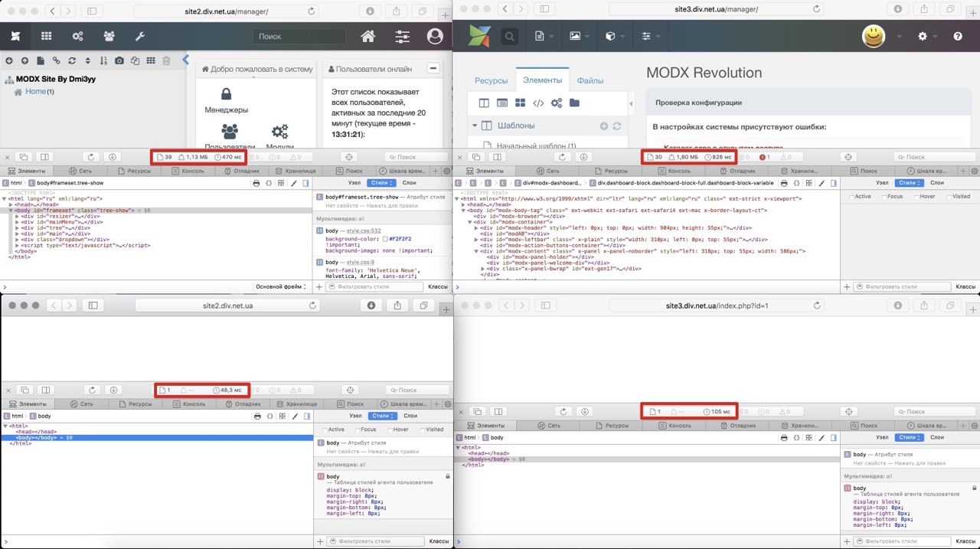
Task: Collapse the site2 tree panel with blue chevron
Action: point(185,60)
